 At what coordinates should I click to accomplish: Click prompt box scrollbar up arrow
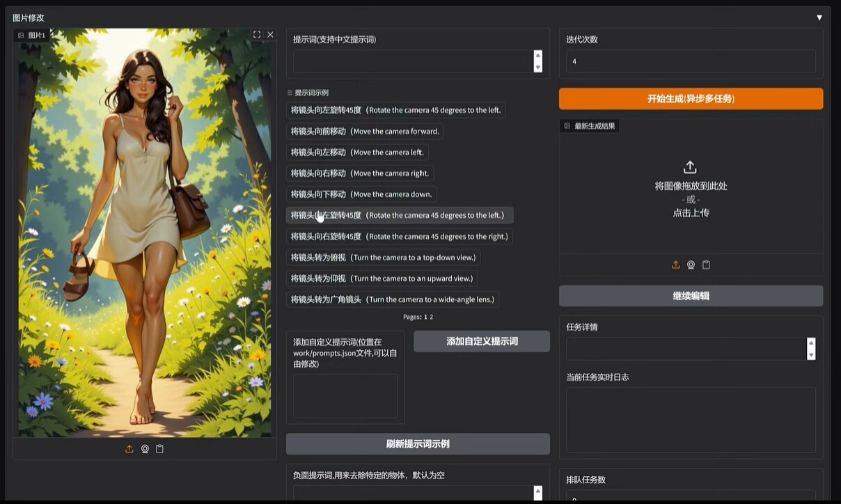pyautogui.click(x=537, y=55)
